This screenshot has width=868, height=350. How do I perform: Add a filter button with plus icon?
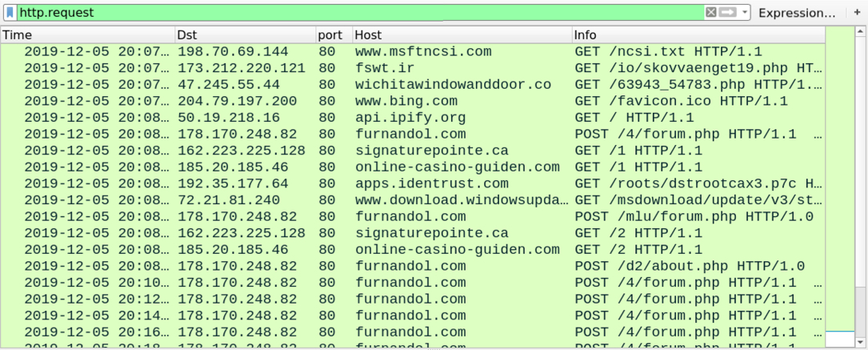coord(857,12)
